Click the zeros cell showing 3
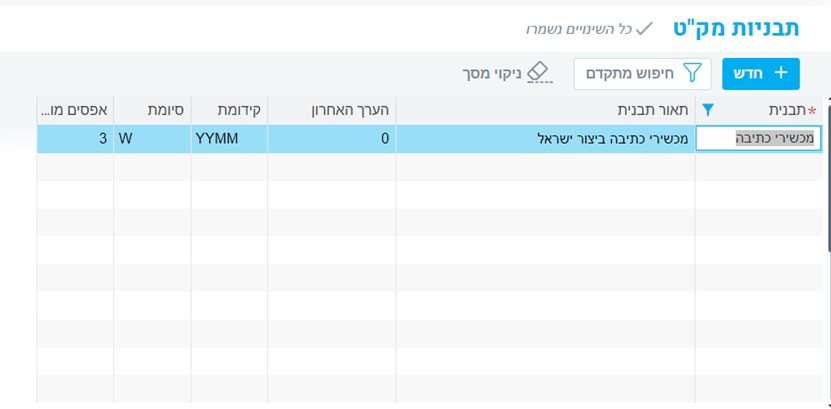 pyautogui.click(x=75, y=139)
